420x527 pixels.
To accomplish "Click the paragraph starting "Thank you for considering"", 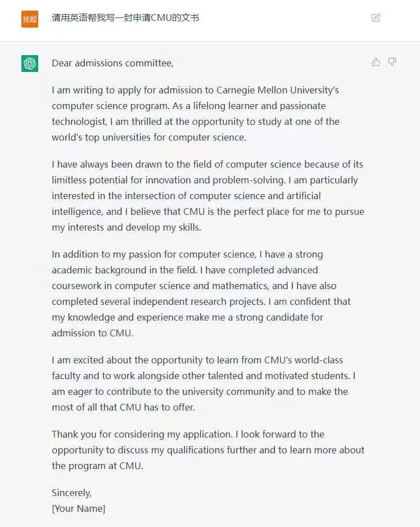I will pyautogui.click(x=208, y=450).
